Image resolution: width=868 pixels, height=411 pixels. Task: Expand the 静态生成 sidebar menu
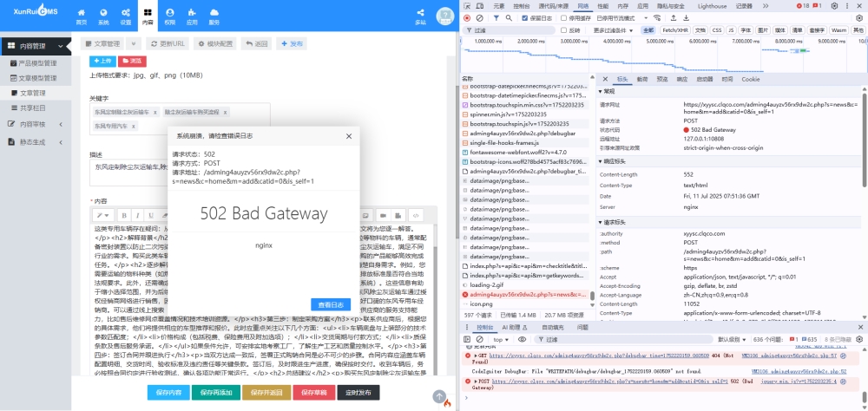[36, 141]
